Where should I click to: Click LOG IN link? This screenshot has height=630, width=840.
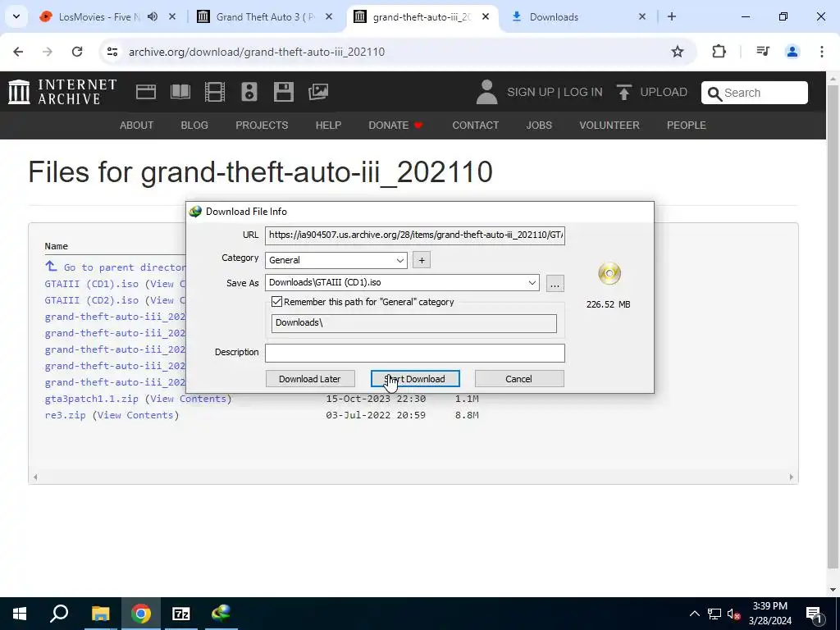point(583,92)
